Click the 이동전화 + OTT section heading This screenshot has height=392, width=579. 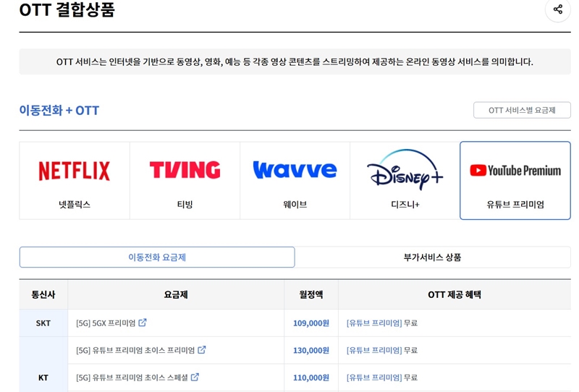tap(59, 111)
